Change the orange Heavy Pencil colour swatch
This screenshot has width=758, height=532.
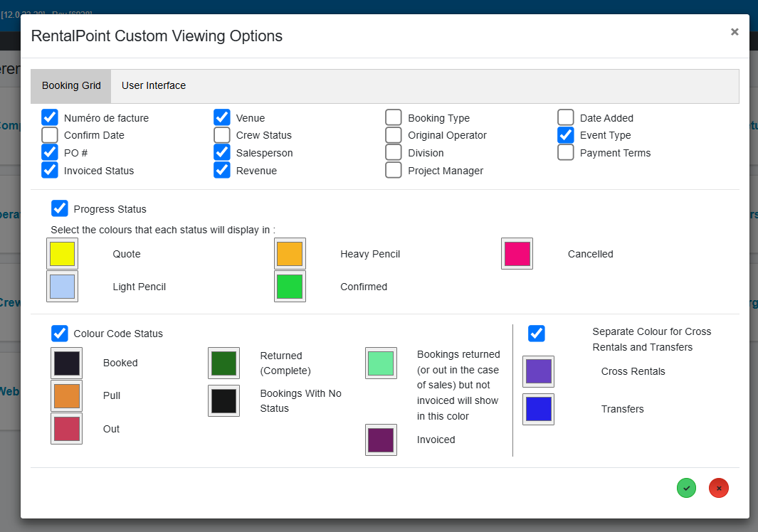pos(290,254)
